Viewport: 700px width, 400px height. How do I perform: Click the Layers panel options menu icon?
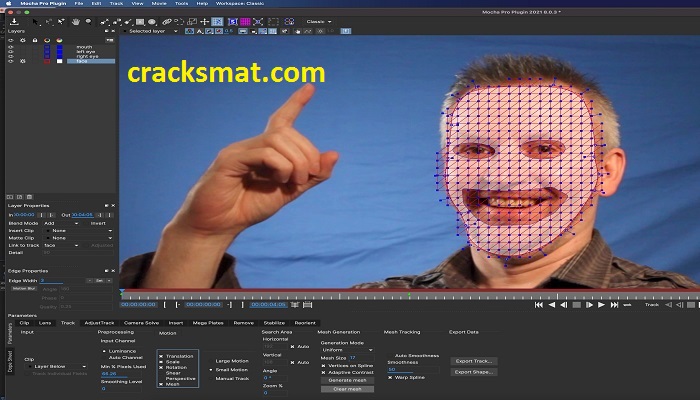click(x=109, y=40)
